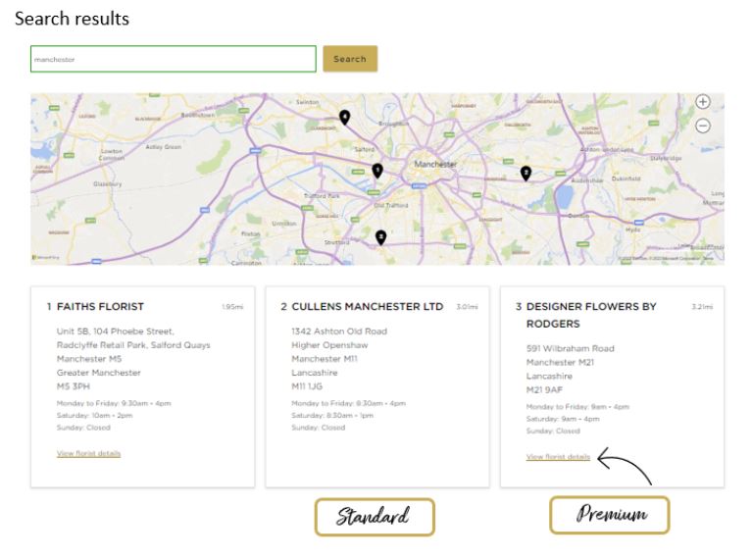Click the Standard label badge
The height and width of the screenshot is (560, 752).
375,517
